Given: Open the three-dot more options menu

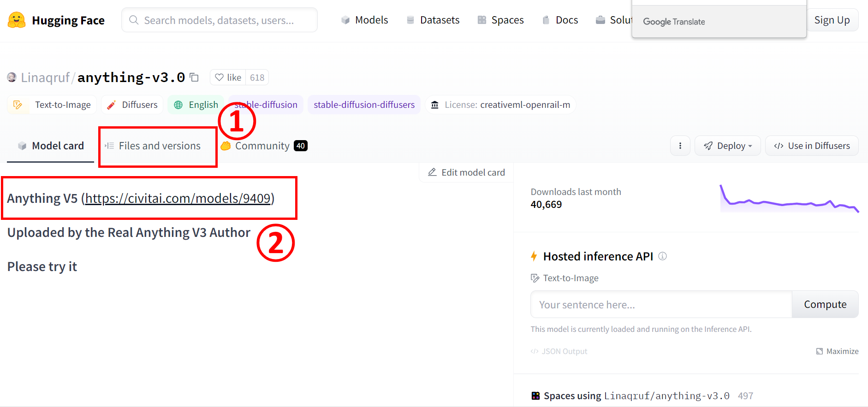Looking at the screenshot, I should [680, 146].
